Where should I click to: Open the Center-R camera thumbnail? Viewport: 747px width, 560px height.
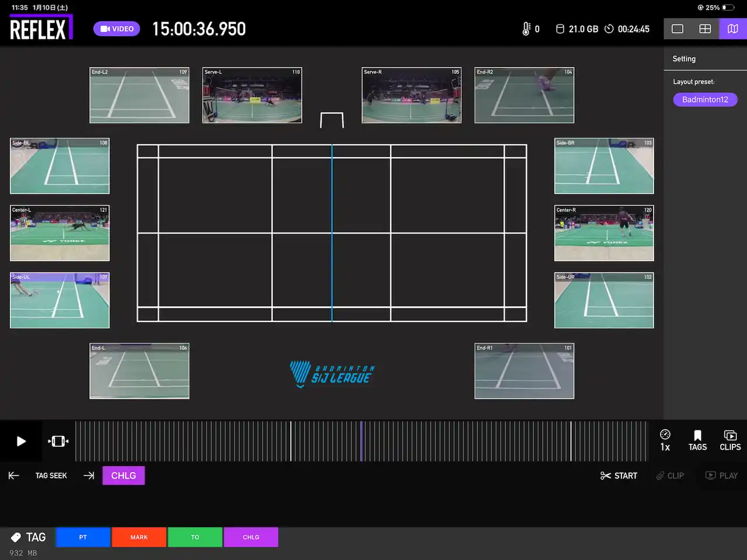[x=604, y=233]
